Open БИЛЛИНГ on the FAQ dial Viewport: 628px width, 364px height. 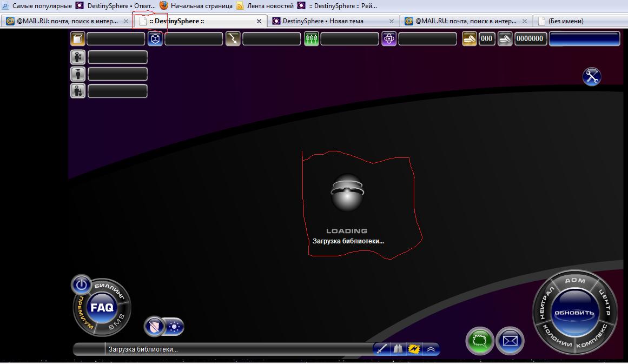[109, 291]
